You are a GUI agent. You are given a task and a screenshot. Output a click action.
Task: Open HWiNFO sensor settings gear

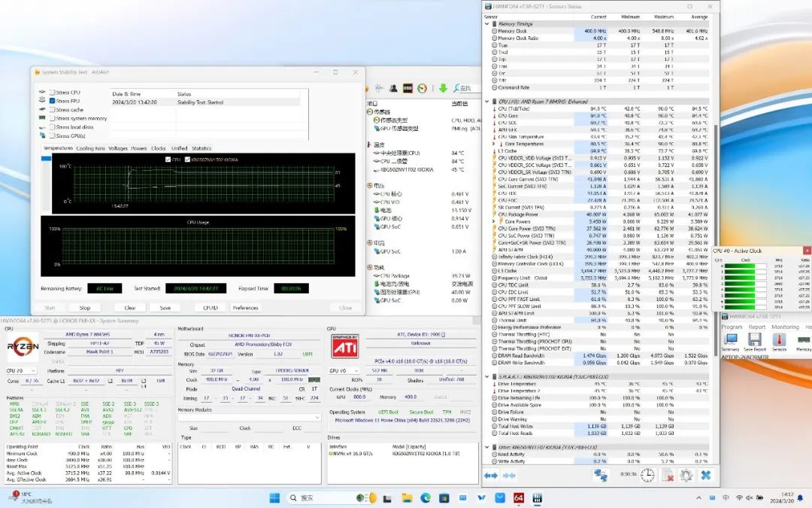tap(686, 475)
